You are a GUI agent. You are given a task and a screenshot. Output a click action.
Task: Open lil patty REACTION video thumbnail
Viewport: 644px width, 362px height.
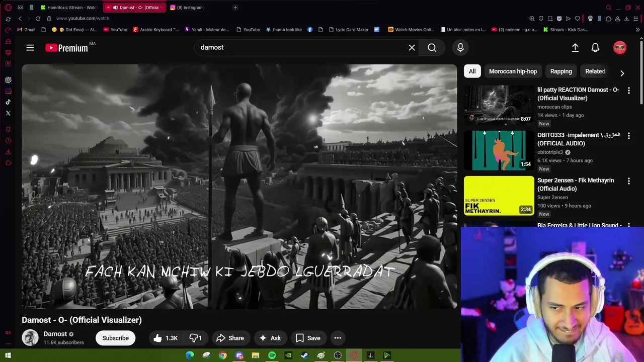coord(499,105)
